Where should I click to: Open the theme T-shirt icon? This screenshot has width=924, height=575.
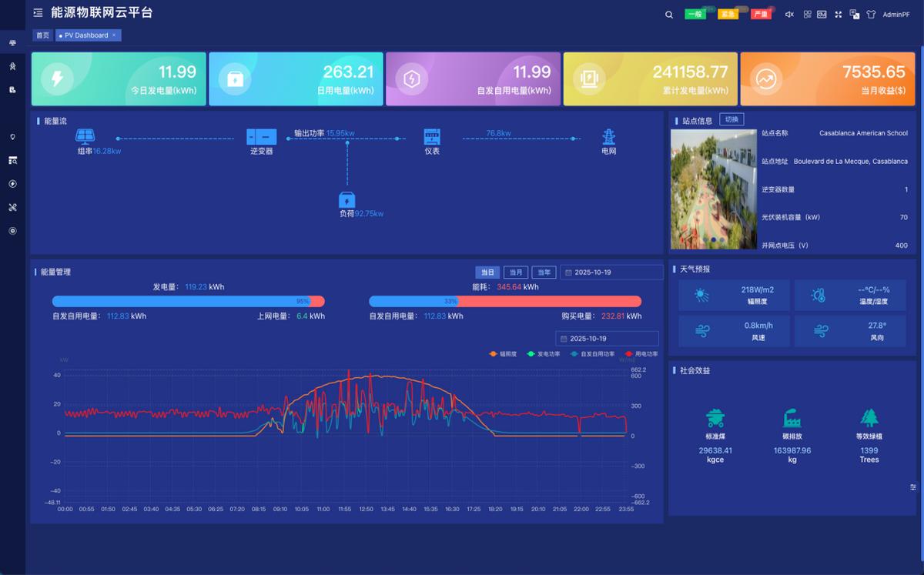(871, 15)
